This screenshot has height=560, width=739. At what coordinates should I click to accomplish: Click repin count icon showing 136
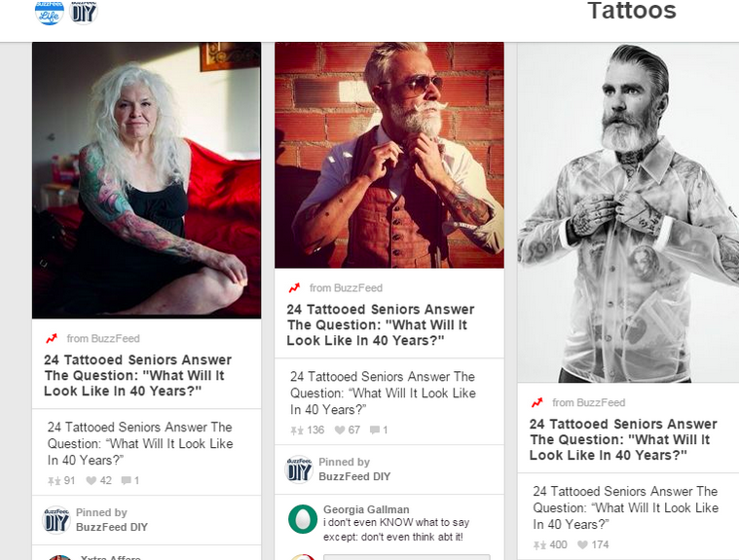[295, 429]
